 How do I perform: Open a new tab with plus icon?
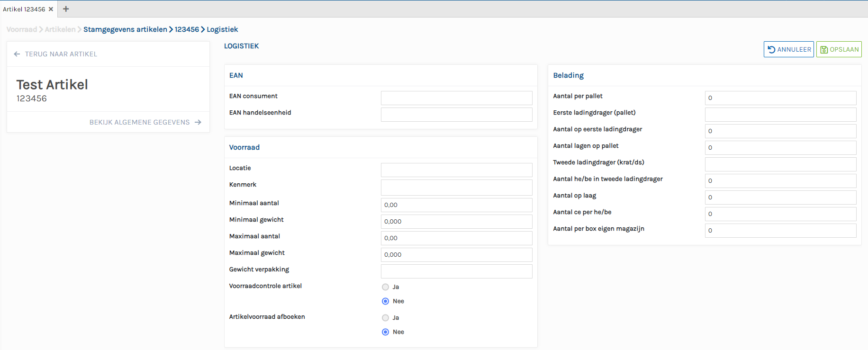(66, 9)
